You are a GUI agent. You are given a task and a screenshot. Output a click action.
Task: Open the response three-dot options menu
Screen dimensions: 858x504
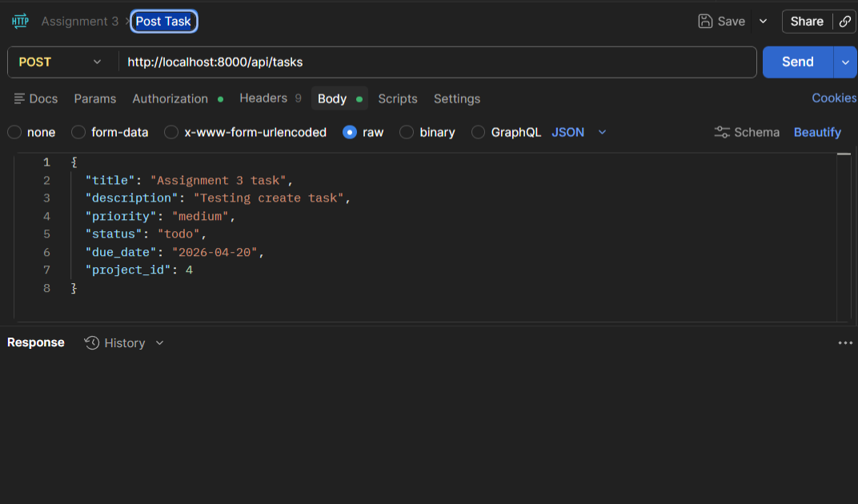coord(845,343)
